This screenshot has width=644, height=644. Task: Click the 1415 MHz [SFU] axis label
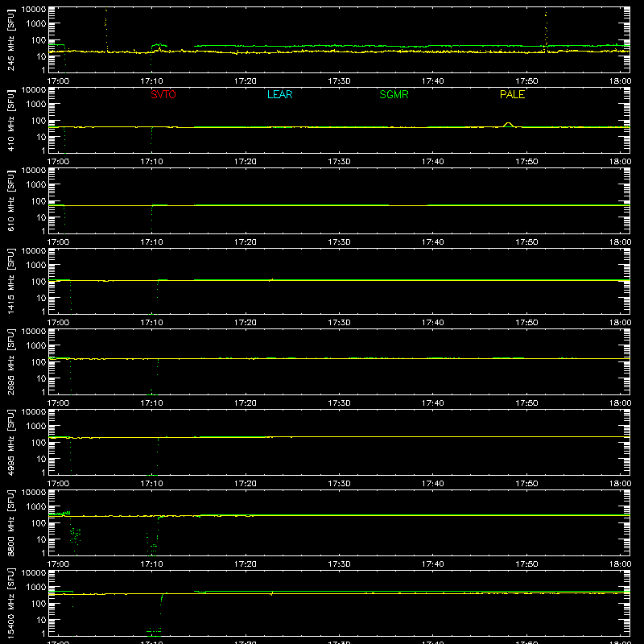pyautogui.click(x=11, y=281)
